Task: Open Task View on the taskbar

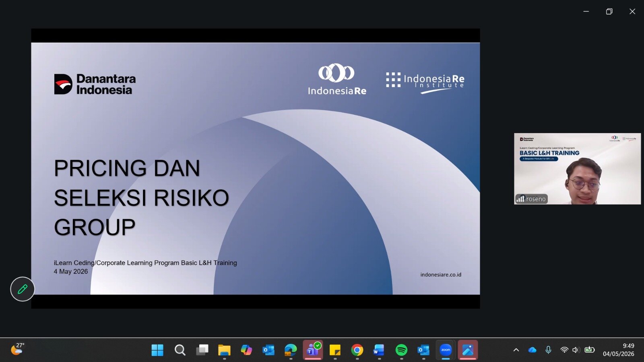Action: [x=202, y=350]
